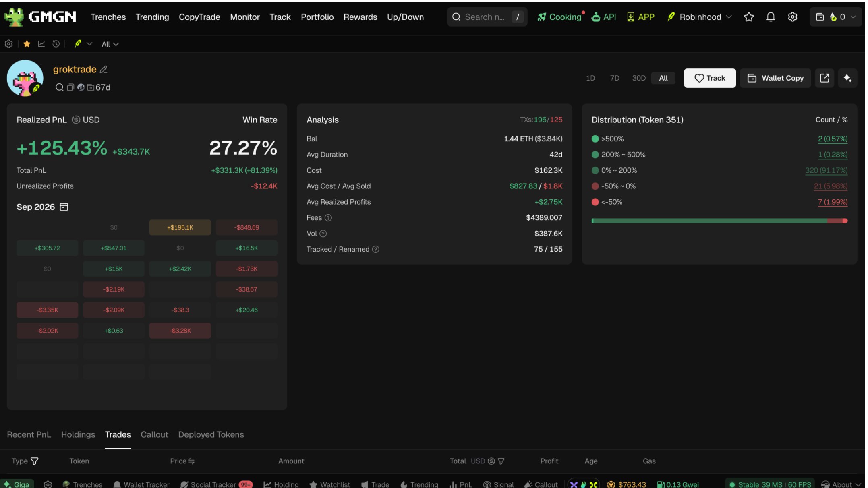Viewport: 868px width, 488px height.
Task: Click the Price swap arrows icon
Action: coord(191,461)
